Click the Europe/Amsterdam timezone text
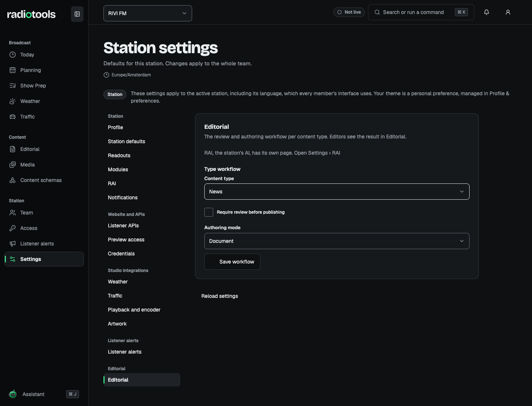 click(x=131, y=75)
